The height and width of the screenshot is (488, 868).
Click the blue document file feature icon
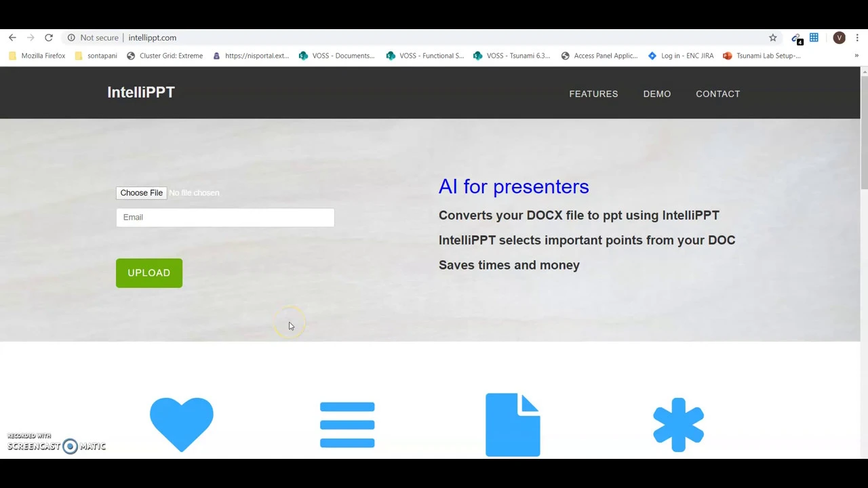click(513, 425)
